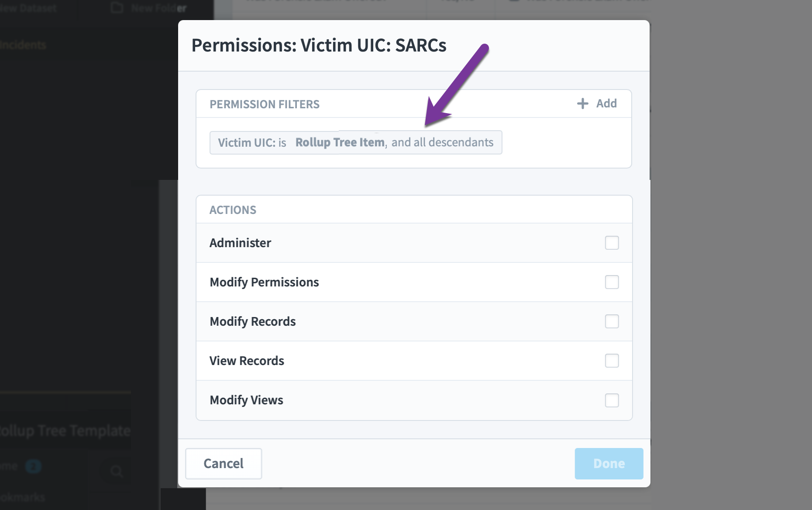
Task: Click the Done button
Action: [609, 463]
